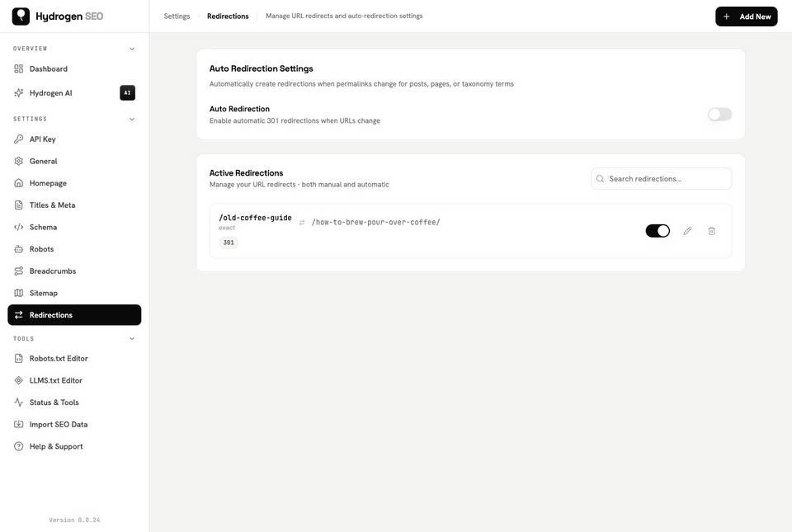Click the Redirections breadcrumb title

point(228,16)
